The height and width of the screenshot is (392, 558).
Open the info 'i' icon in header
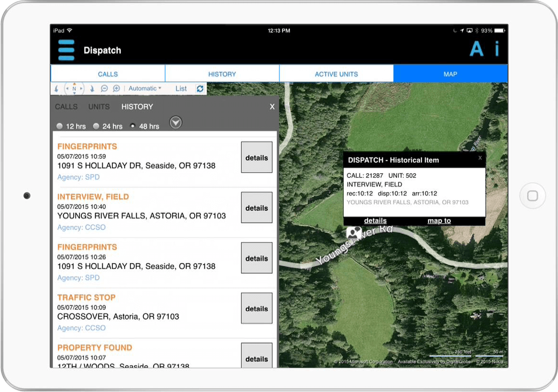click(497, 49)
